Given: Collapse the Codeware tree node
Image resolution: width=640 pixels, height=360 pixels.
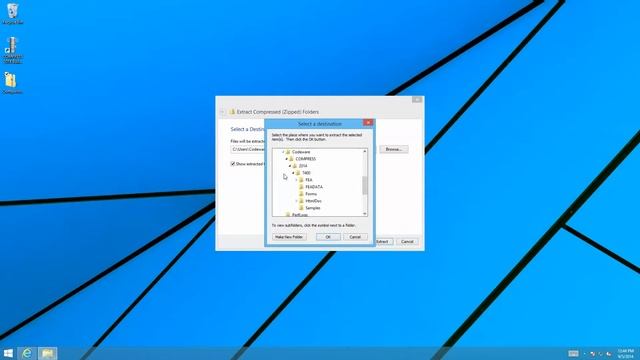Looking at the screenshot, I should 283,152.
